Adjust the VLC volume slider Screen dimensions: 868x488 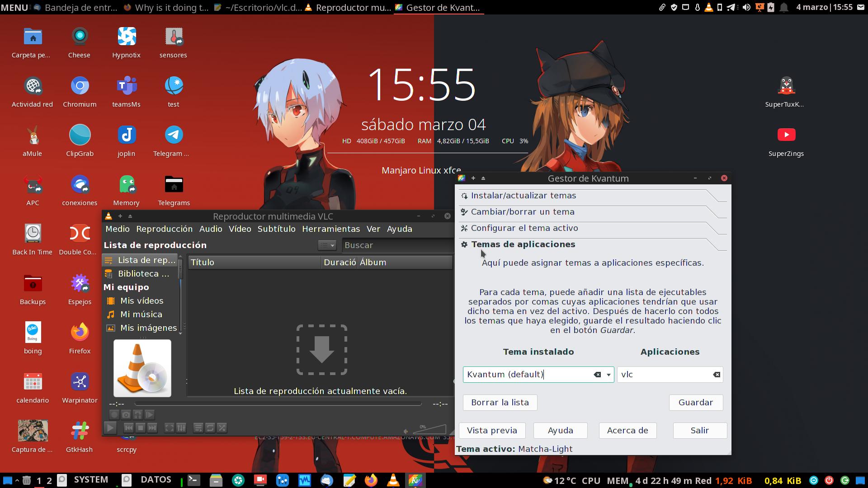coord(429,429)
